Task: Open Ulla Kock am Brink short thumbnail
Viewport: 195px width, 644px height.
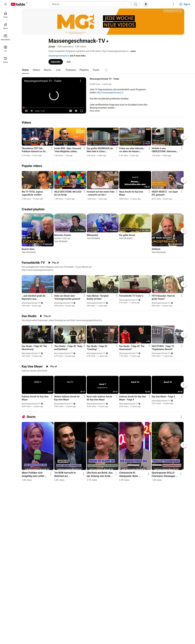Action: tap(103, 446)
